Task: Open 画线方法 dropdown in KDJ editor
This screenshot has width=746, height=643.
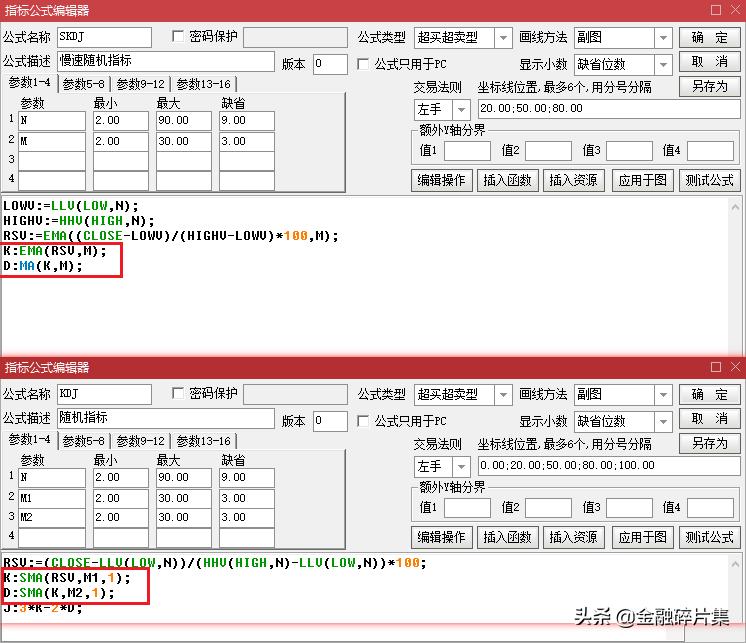Action: [x=663, y=395]
